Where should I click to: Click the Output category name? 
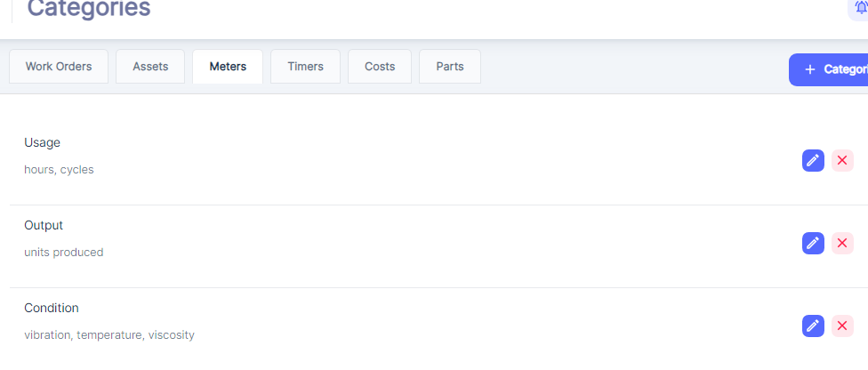[x=44, y=225]
